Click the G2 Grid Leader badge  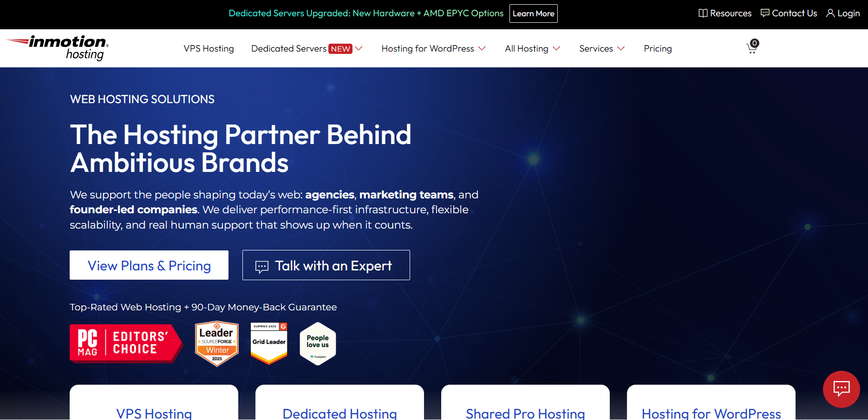click(x=268, y=343)
